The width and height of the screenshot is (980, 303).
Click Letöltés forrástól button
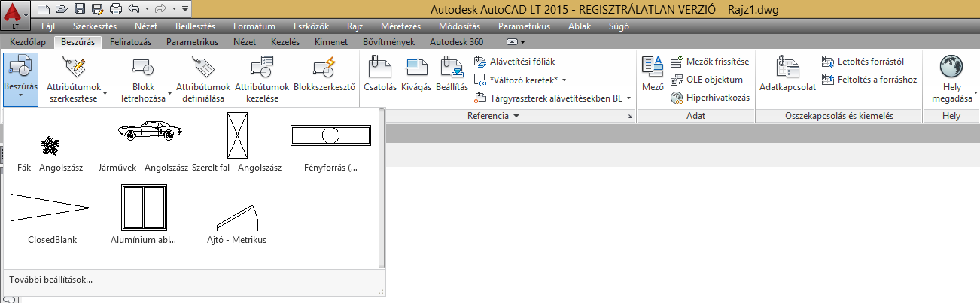click(x=863, y=61)
